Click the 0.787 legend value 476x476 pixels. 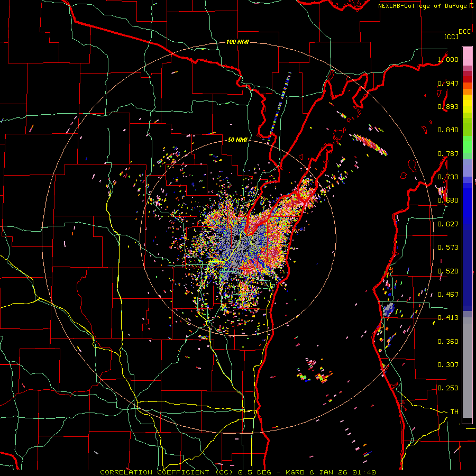point(448,153)
